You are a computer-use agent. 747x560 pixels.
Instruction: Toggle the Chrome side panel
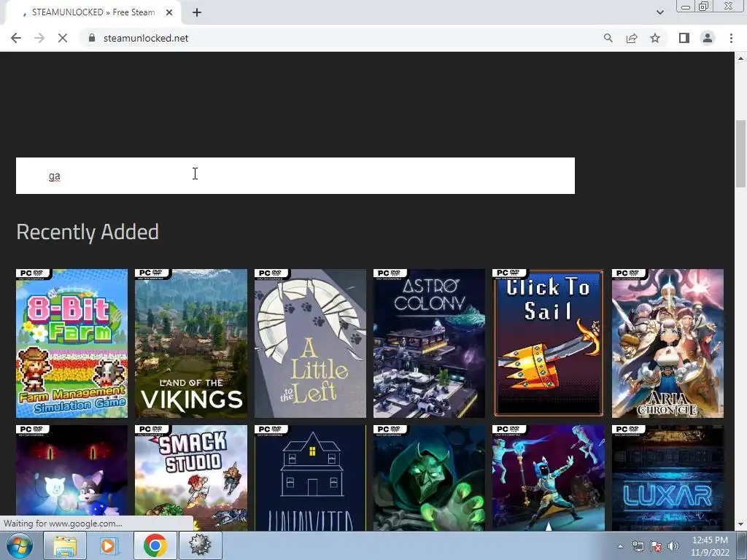684,38
